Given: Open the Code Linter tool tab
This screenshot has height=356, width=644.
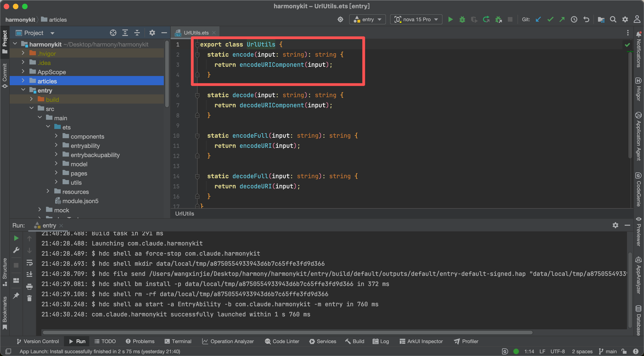Looking at the screenshot, I should (282, 341).
